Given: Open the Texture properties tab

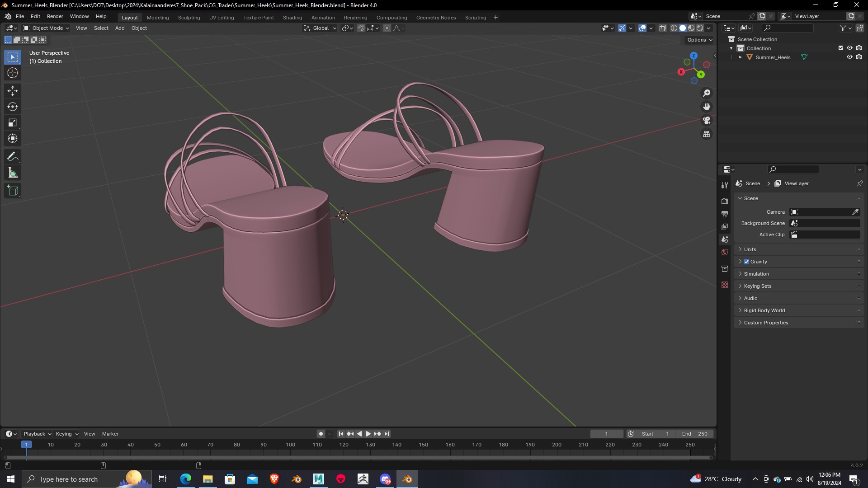Looking at the screenshot, I should pyautogui.click(x=725, y=285).
